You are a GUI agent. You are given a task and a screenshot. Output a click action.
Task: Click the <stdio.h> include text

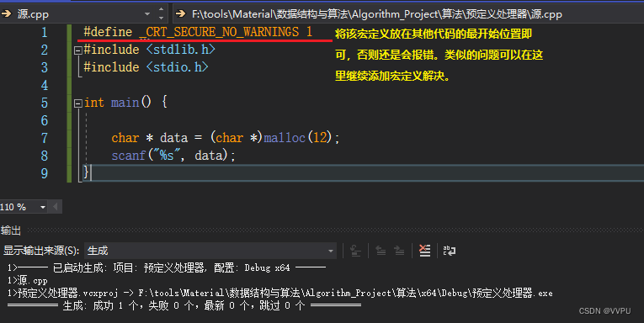(178, 67)
